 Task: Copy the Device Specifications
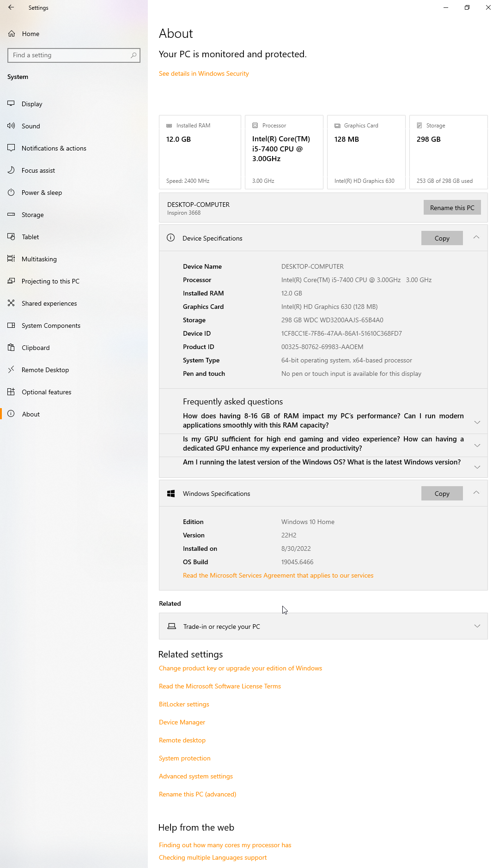point(442,238)
